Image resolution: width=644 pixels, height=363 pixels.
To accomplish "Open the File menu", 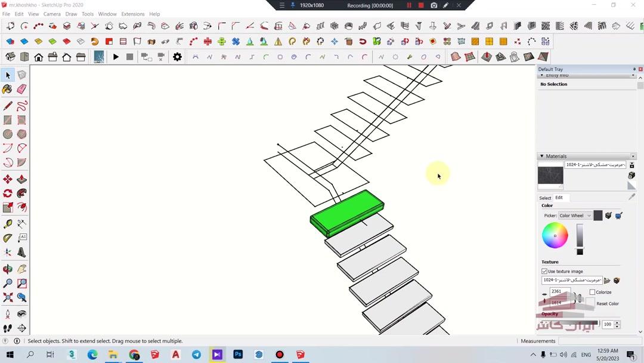I will (6, 14).
